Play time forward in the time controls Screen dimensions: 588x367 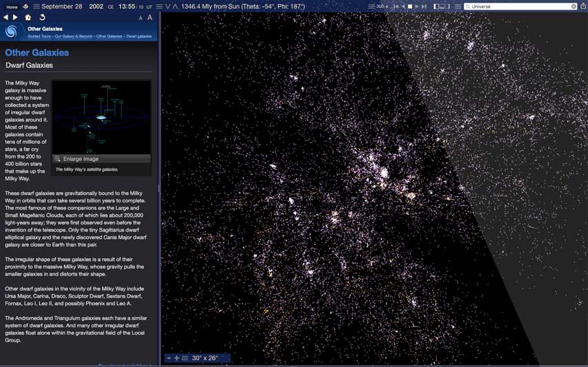point(416,6)
